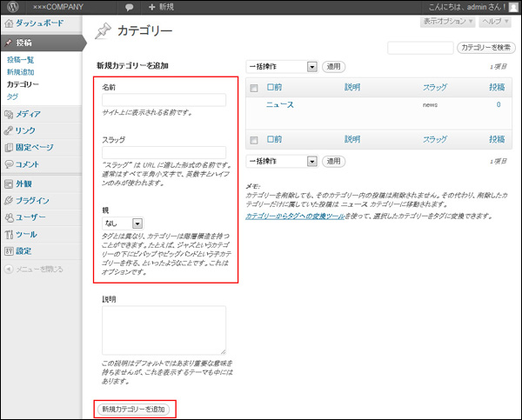Open 外観 menu label

[23, 184]
